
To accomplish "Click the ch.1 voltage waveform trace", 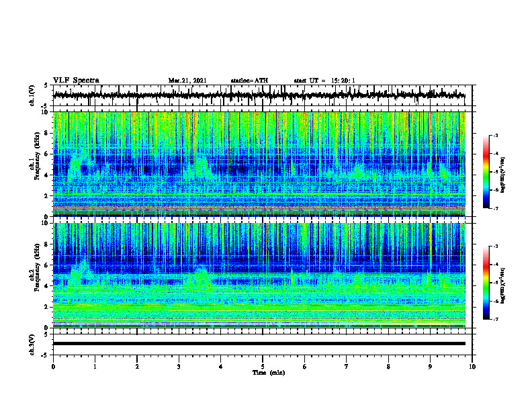I will point(259,95).
